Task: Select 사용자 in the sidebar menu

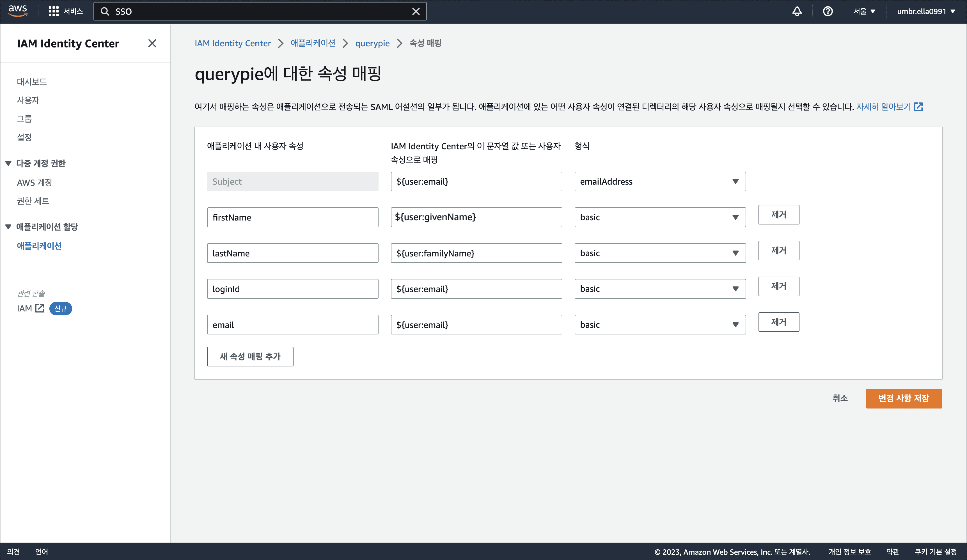Action: [28, 100]
